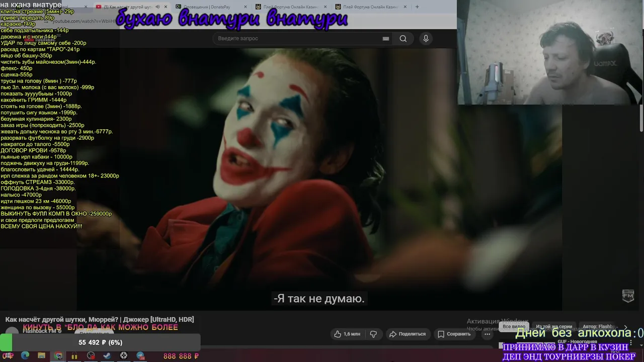Viewport: 644px width, 362px height.
Task: Open a new browser tab with plus
Action: click(x=417, y=7)
